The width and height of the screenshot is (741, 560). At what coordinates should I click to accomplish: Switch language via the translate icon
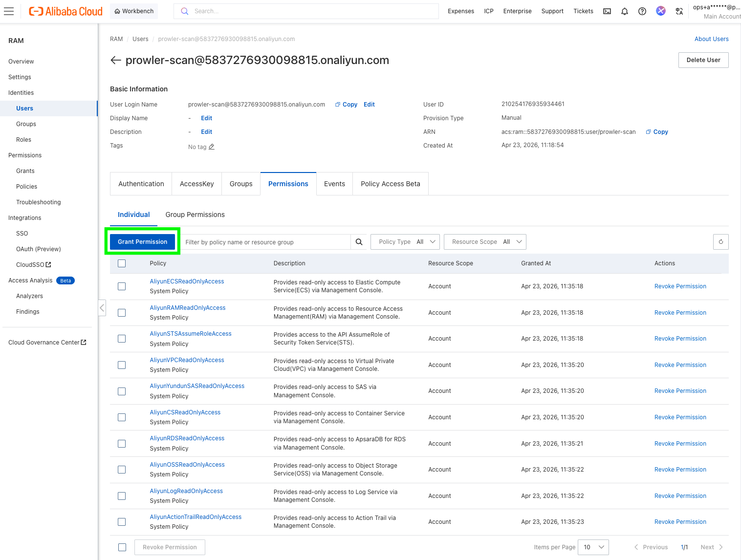(679, 11)
